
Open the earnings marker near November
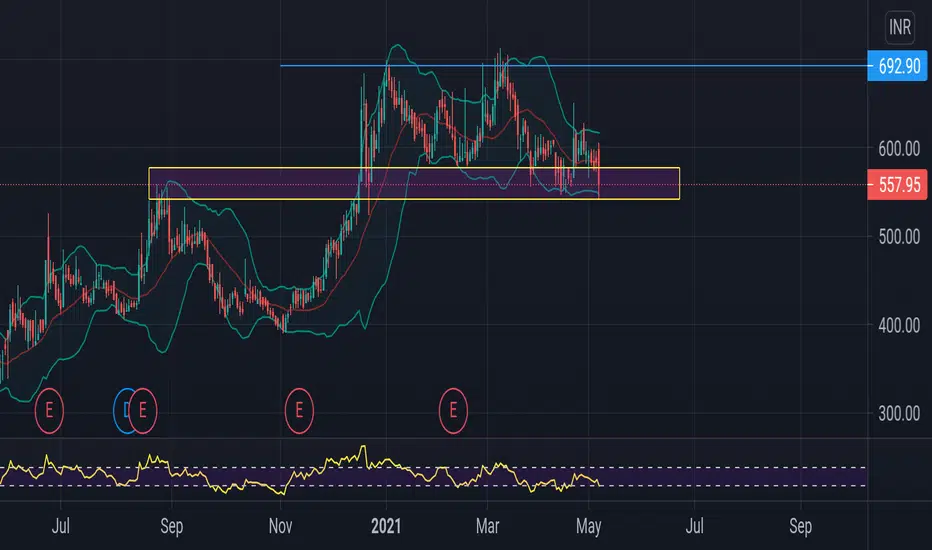point(299,410)
